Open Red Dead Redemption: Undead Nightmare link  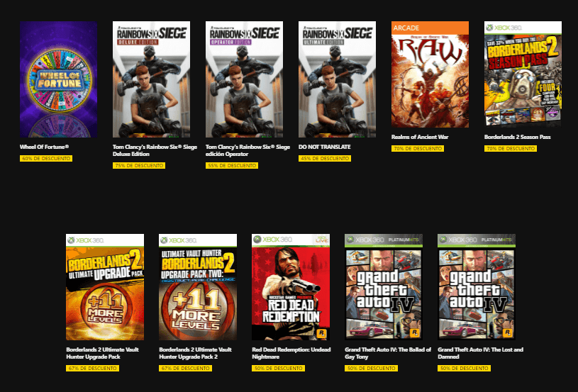(x=291, y=353)
